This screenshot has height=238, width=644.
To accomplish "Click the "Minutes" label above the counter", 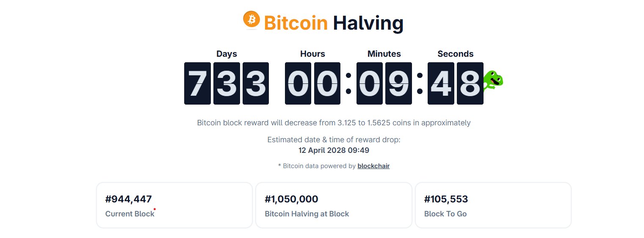I will tap(384, 54).
